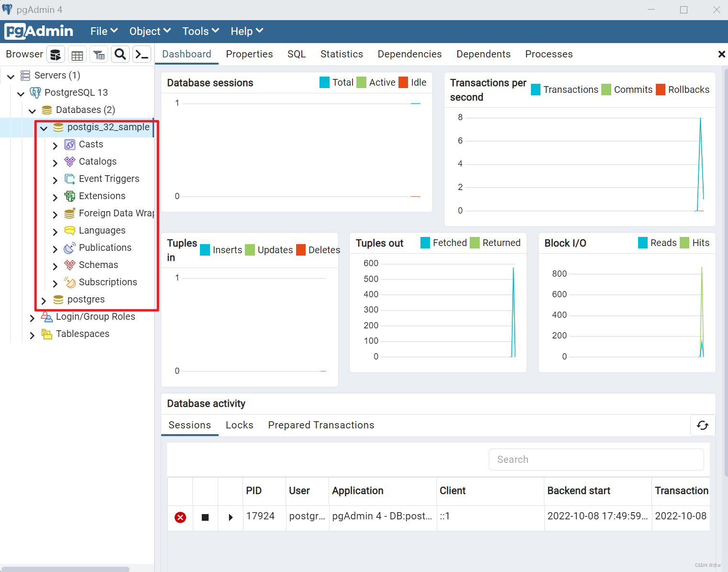Terminate session 17924 with red X
The height and width of the screenshot is (572, 728).
click(x=180, y=517)
